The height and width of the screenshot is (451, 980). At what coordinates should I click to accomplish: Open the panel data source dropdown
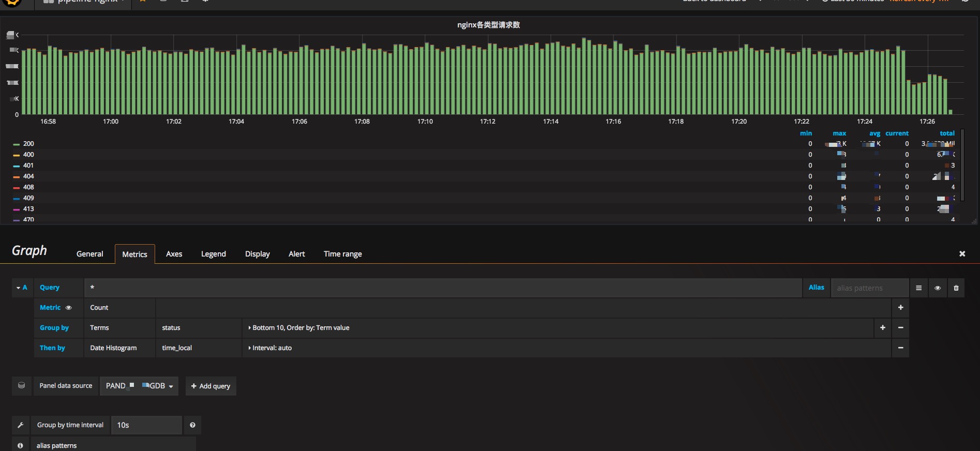[x=139, y=386]
